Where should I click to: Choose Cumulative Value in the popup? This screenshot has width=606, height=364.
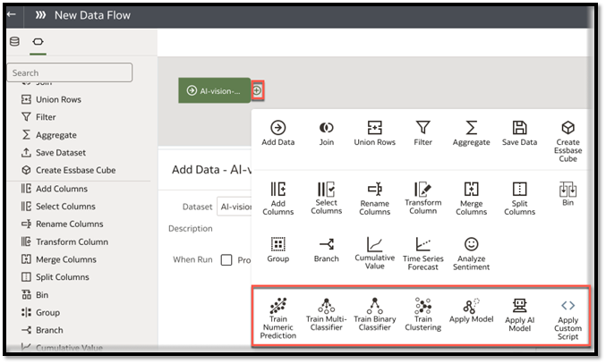[374, 253]
